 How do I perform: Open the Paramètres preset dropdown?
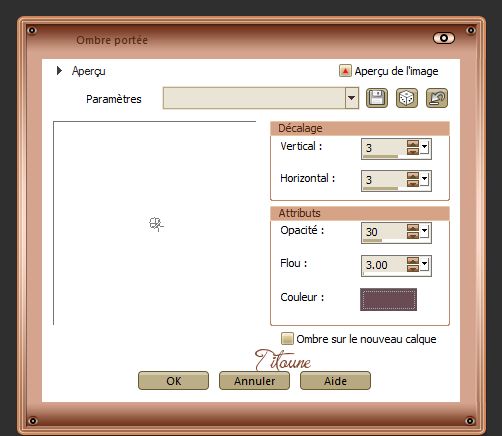pyautogui.click(x=351, y=98)
